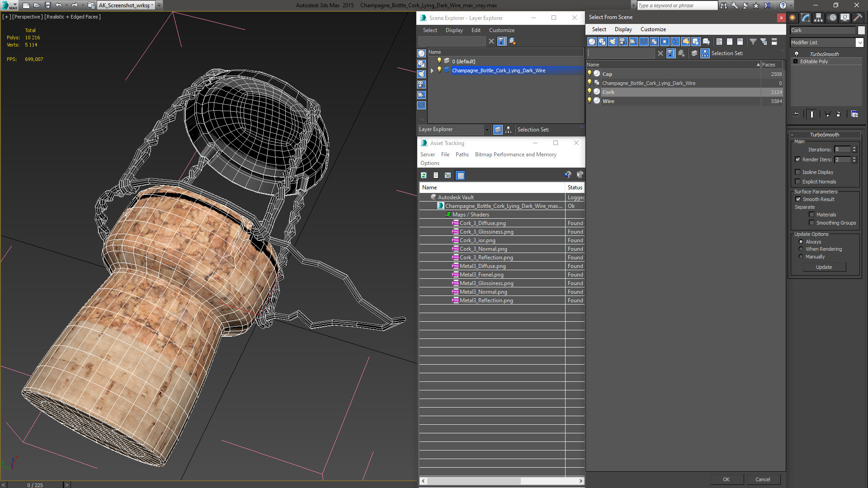Click Select All icon in Select From Scene

click(x=719, y=42)
